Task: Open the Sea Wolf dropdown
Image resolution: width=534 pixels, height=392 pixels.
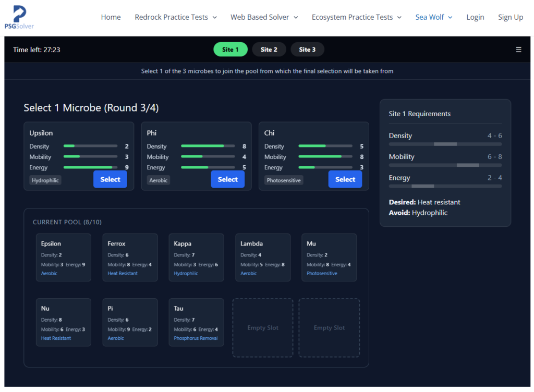Action: click(x=433, y=17)
